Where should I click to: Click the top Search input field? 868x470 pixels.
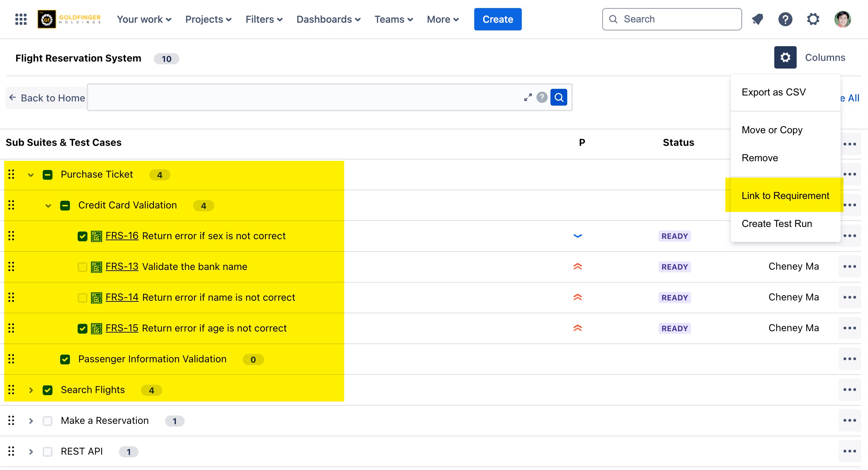point(671,19)
